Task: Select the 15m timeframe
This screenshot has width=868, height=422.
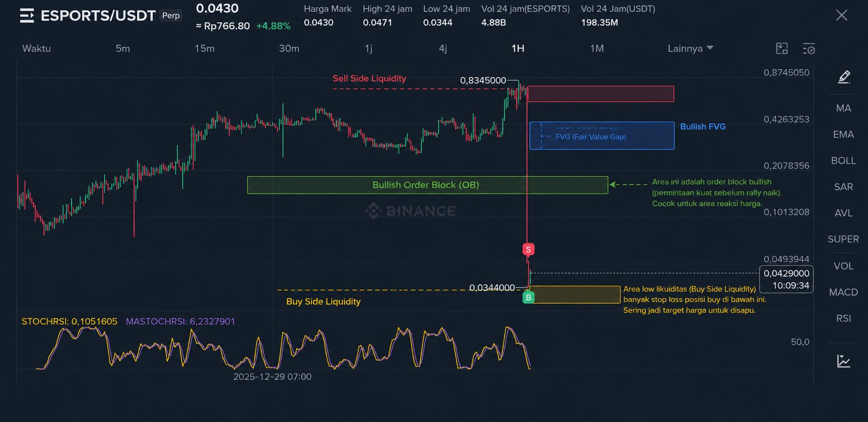Action: point(205,48)
